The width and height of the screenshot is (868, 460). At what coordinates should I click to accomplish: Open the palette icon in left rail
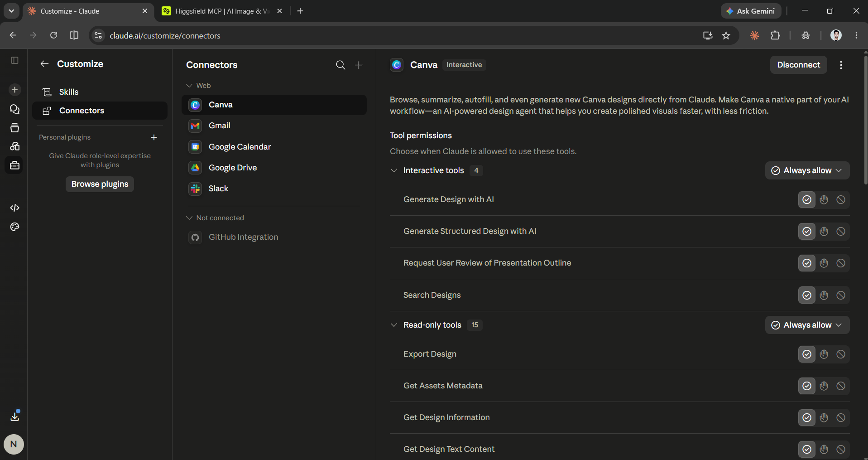coord(14,227)
